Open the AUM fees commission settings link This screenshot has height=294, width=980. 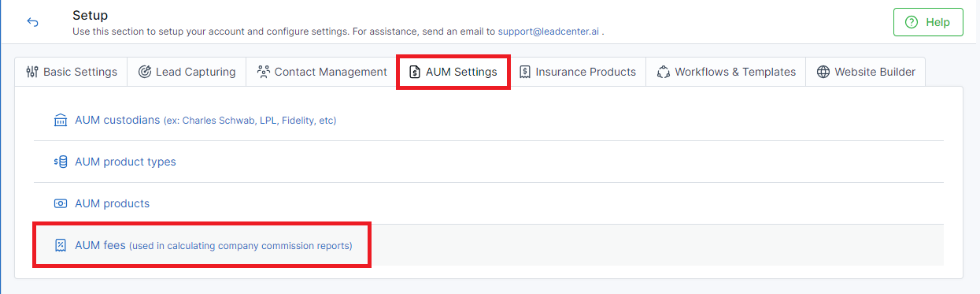(x=213, y=245)
